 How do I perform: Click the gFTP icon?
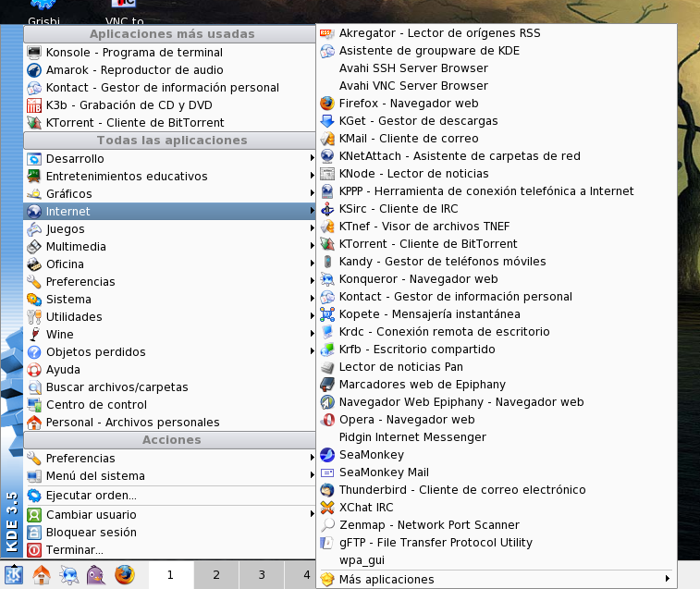[x=327, y=543]
